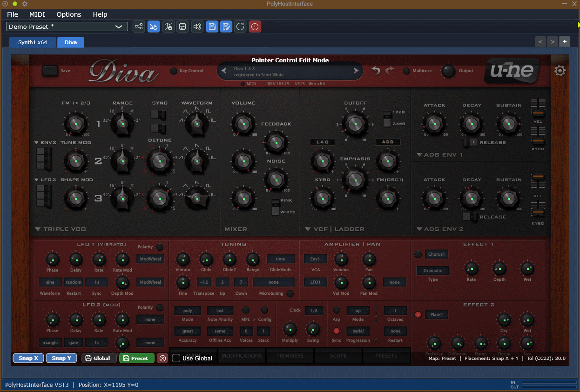The height and width of the screenshot is (392, 580).
Task: Open the Demo Preset dropdown
Action: (67, 27)
